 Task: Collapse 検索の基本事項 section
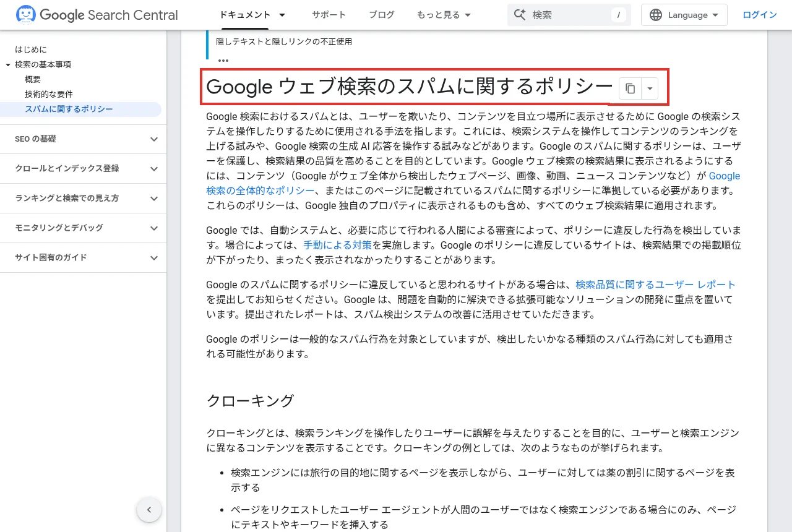(x=8, y=64)
